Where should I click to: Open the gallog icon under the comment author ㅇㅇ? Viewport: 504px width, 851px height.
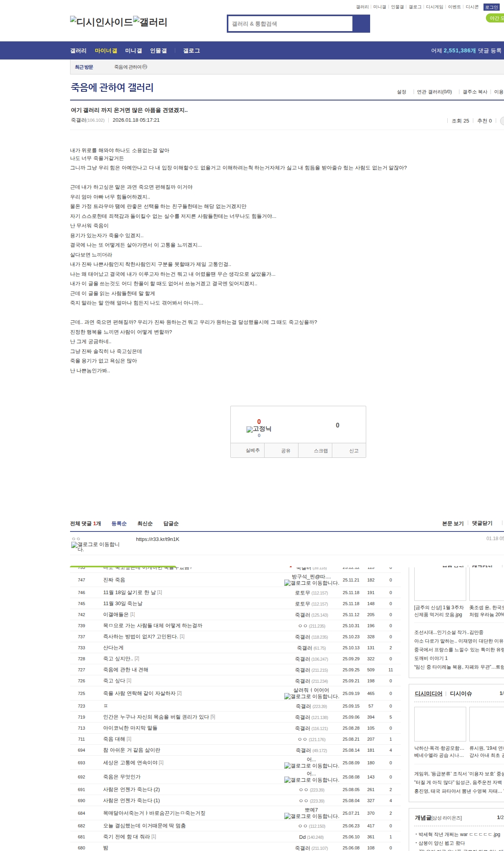pyautogui.click(x=95, y=546)
